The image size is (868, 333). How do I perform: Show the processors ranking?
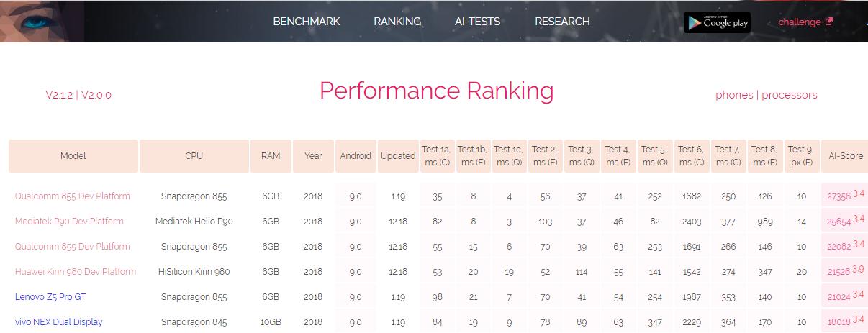point(790,95)
